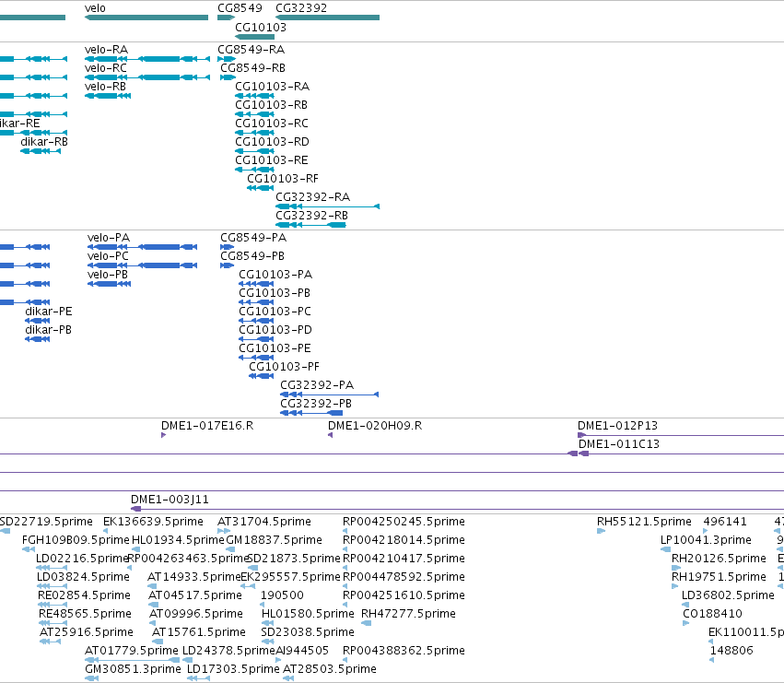Click EST 496141
The image size is (784, 683).
point(706,532)
